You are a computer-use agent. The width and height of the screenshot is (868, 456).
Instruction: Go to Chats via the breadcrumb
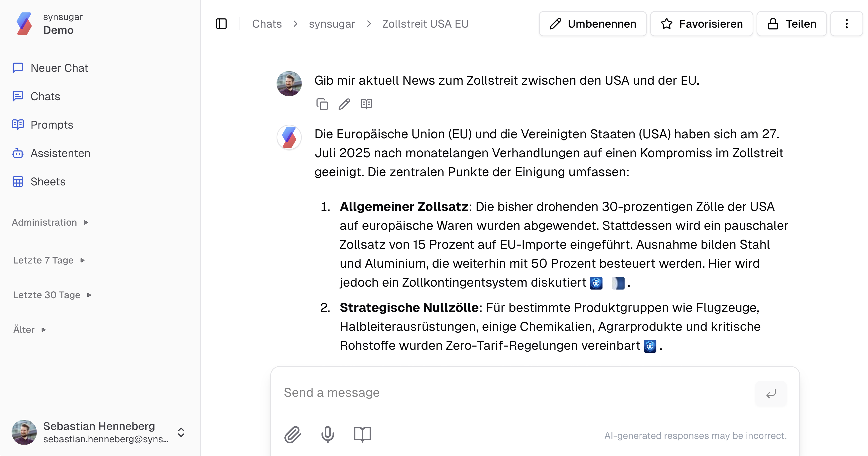pyautogui.click(x=267, y=24)
